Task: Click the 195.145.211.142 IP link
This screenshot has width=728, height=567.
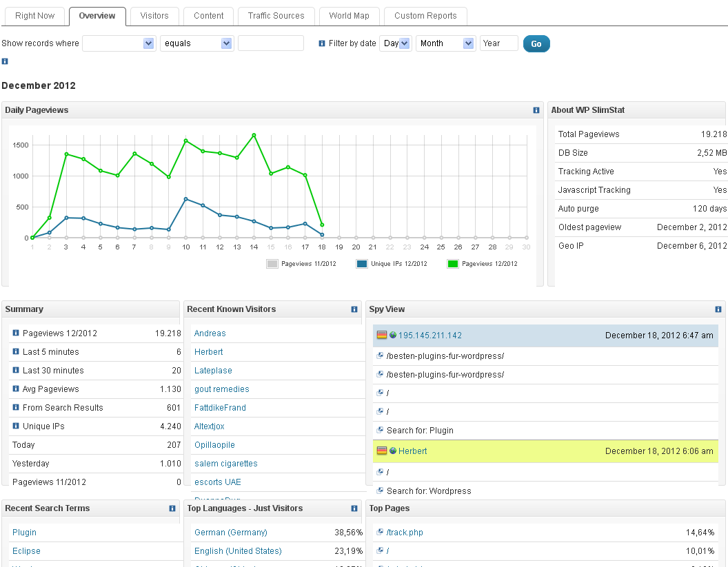Action: click(x=430, y=336)
